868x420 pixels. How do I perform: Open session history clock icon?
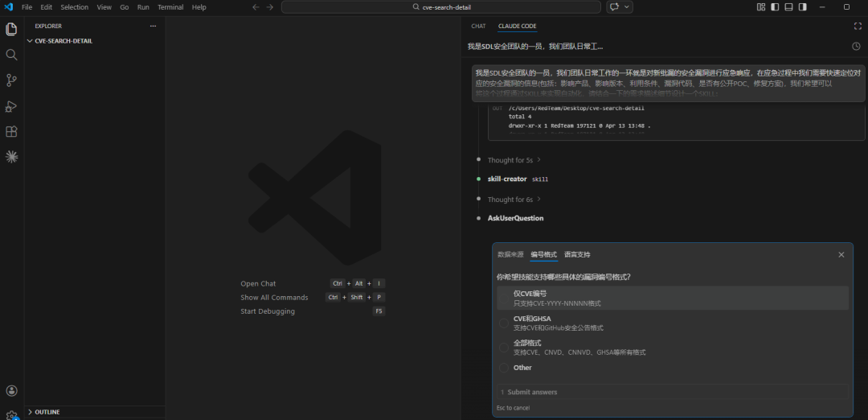(857, 47)
